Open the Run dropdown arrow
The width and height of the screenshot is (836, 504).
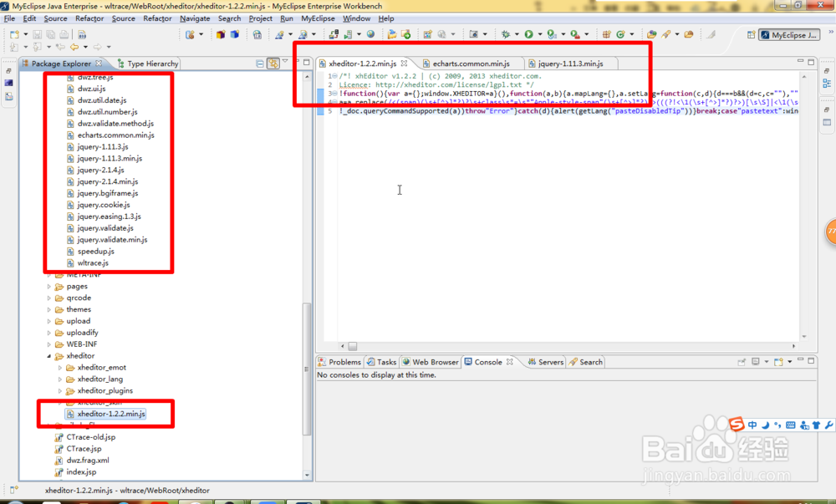coord(539,34)
